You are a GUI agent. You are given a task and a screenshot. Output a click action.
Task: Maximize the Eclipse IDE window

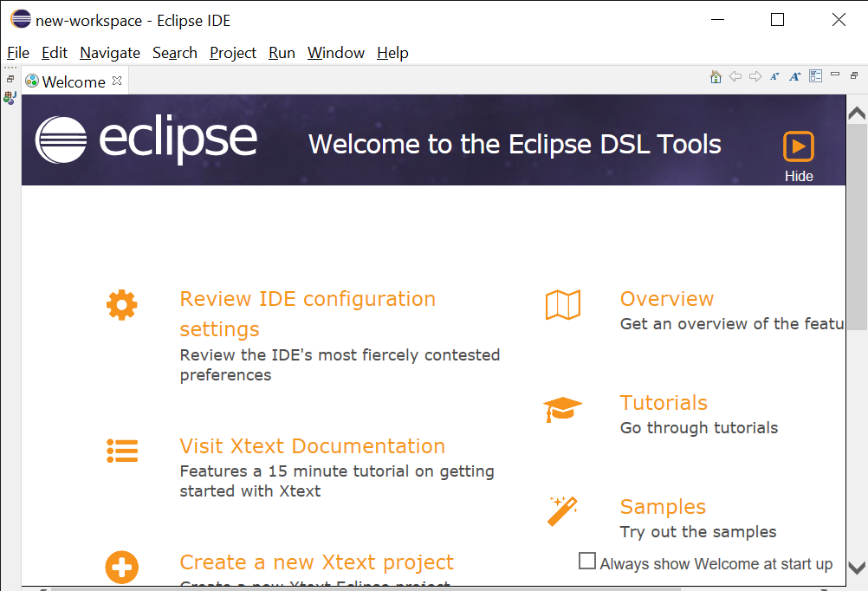click(x=778, y=20)
